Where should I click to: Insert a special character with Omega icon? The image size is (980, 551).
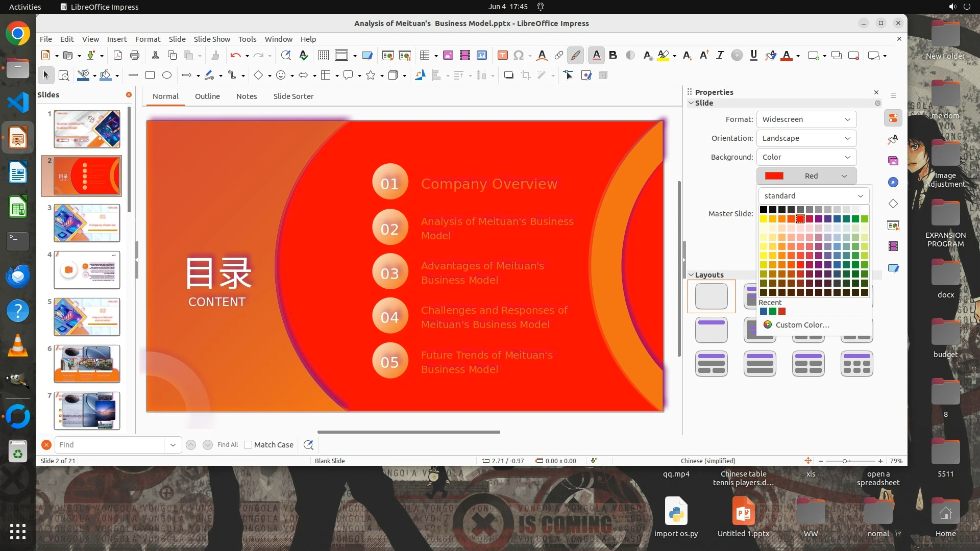point(519,56)
